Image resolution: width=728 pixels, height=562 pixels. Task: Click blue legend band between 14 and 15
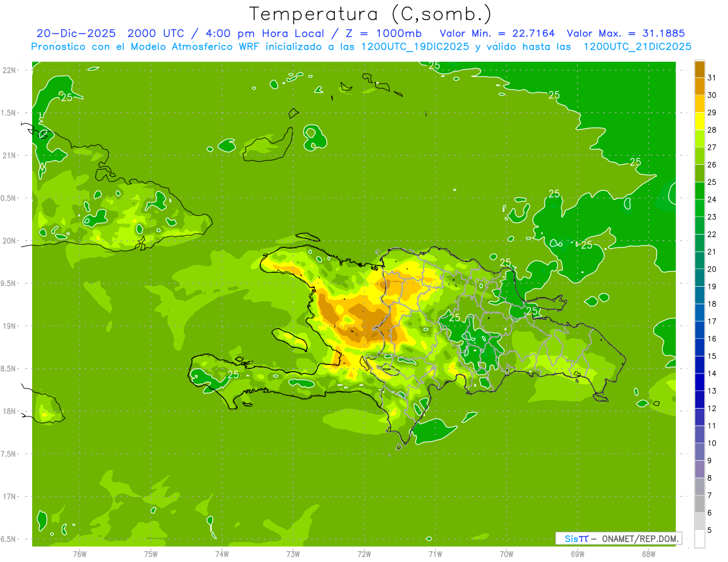tap(699, 364)
